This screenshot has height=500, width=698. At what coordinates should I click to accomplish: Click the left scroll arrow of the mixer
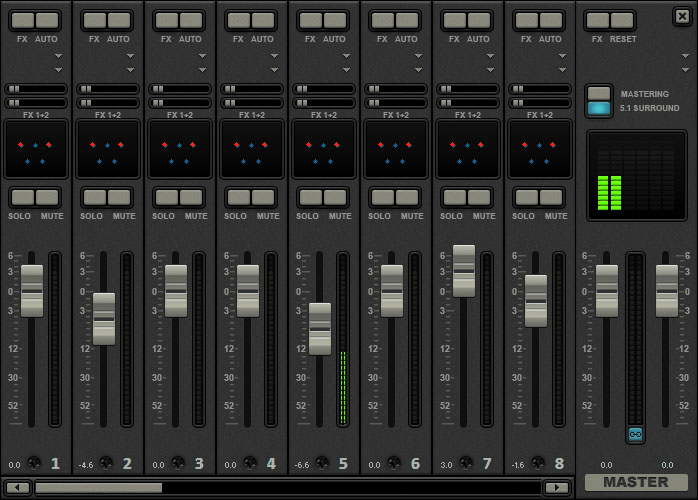pyautogui.click(x=17, y=488)
